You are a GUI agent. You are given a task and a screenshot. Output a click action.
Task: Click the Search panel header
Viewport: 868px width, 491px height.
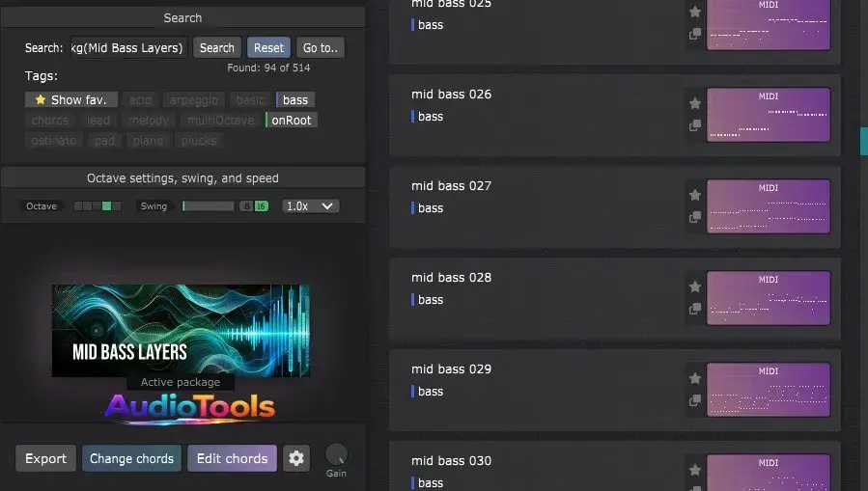(182, 17)
